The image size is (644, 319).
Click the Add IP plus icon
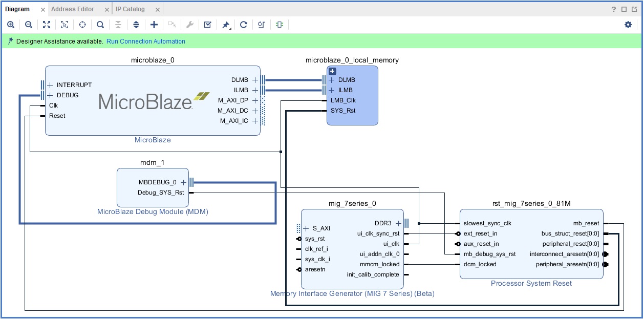(154, 25)
